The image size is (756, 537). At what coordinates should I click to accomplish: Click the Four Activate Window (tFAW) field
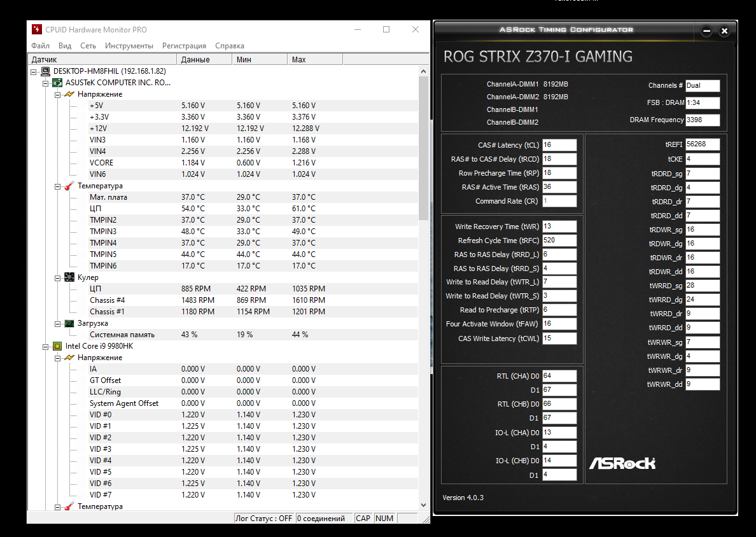[x=559, y=324]
